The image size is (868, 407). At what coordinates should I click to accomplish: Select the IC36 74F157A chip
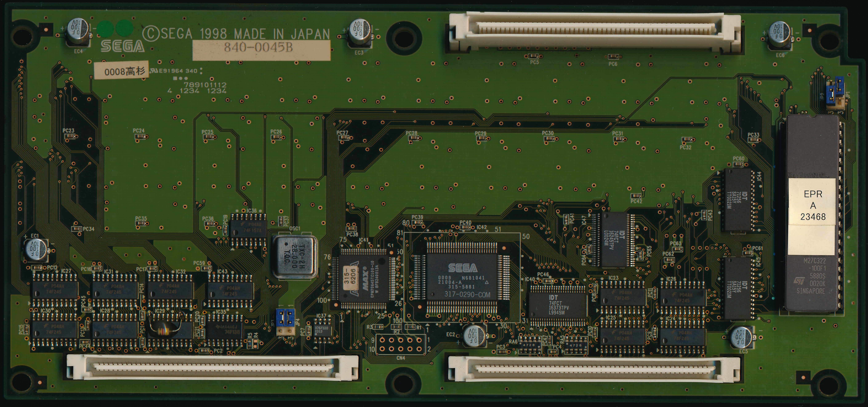pos(248,228)
